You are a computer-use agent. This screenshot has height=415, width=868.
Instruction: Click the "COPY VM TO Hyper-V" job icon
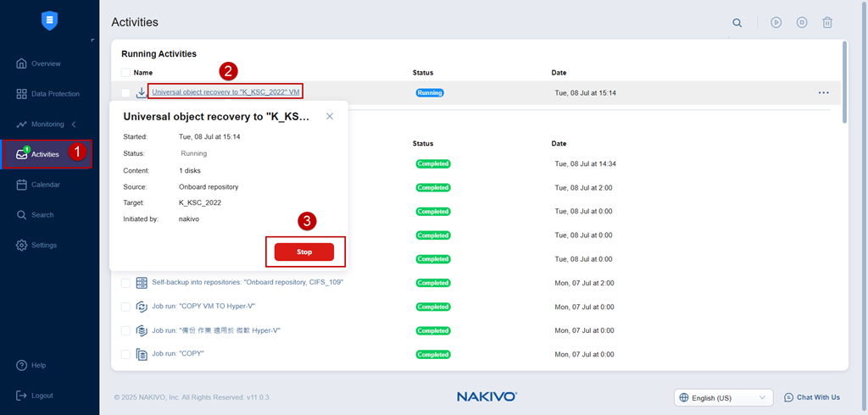142,307
